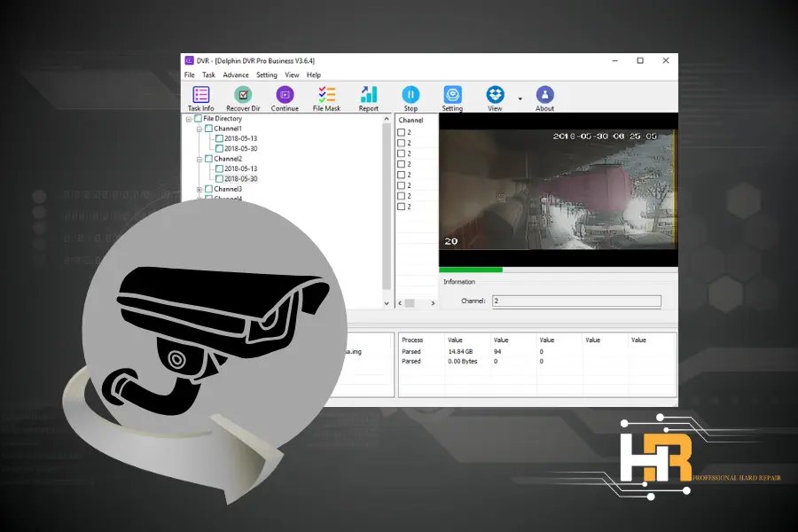The width and height of the screenshot is (798, 532).
Task: Click the Continue toolbar icon
Action: tap(285, 98)
